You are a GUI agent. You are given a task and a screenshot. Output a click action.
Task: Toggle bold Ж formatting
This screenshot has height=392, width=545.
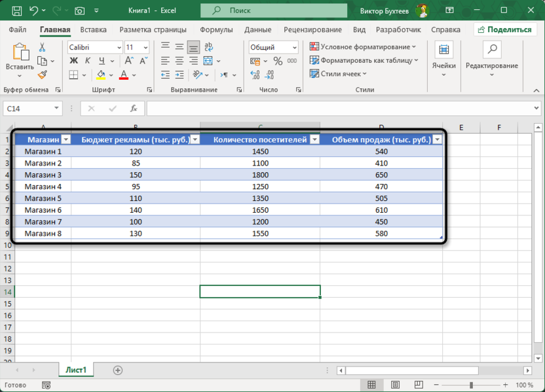(x=73, y=61)
